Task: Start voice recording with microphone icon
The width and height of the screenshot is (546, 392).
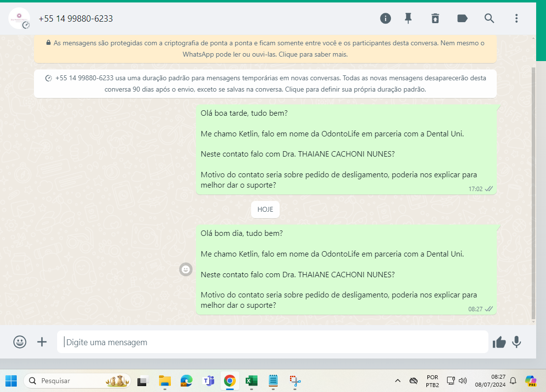Action: click(517, 342)
